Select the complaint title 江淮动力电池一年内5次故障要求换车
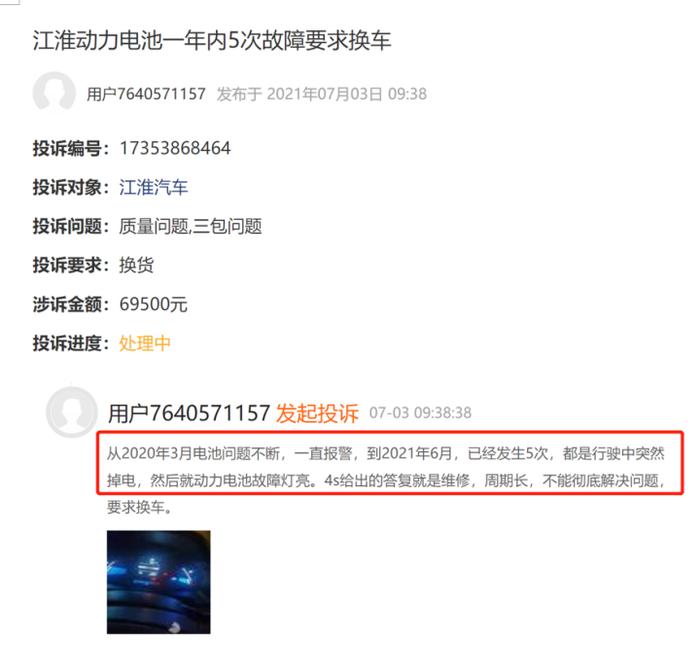Screen dimensions: 700x646 pyautogui.click(x=212, y=41)
